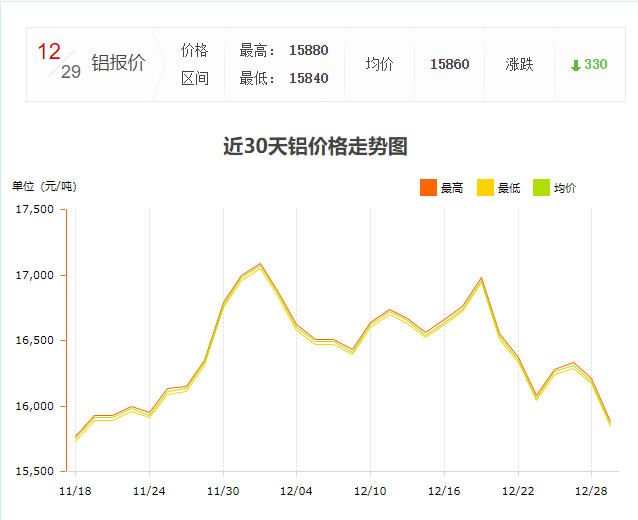Click the 均价 label in the header bar
The height and width of the screenshot is (520, 638).
(x=379, y=64)
